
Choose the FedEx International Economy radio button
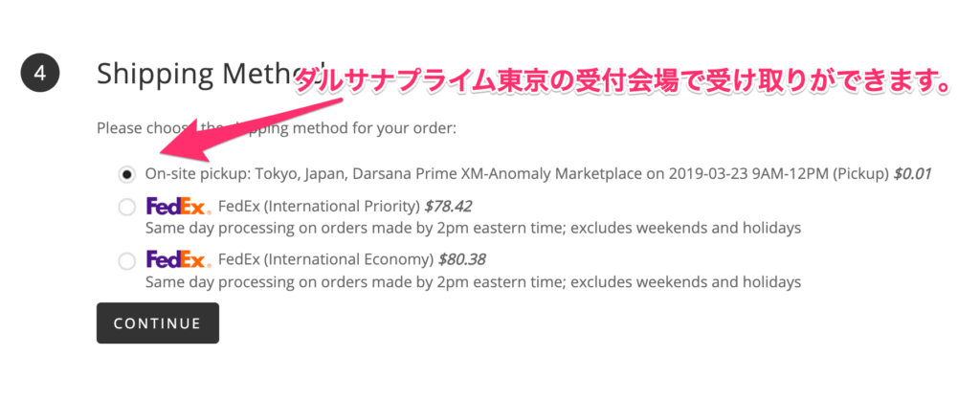pos(127,260)
